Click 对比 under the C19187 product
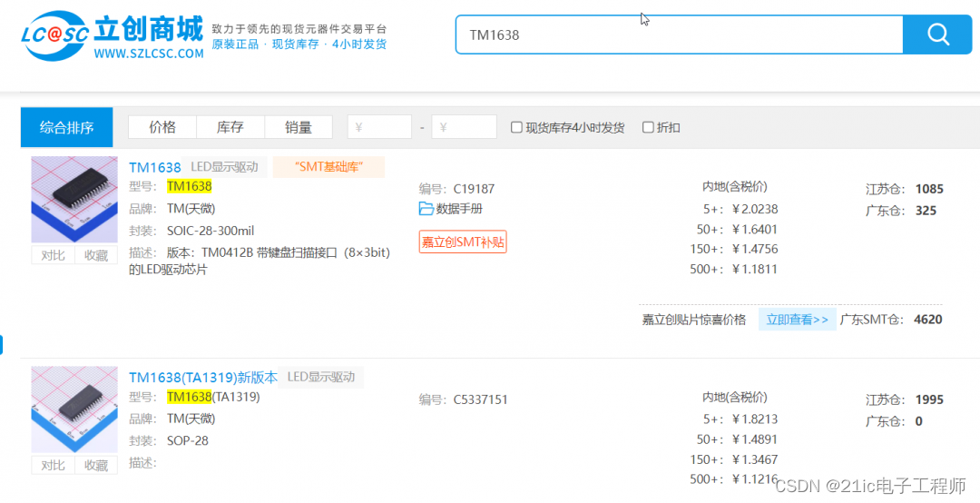Screen dimensions: 980x503 [x=54, y=255]
